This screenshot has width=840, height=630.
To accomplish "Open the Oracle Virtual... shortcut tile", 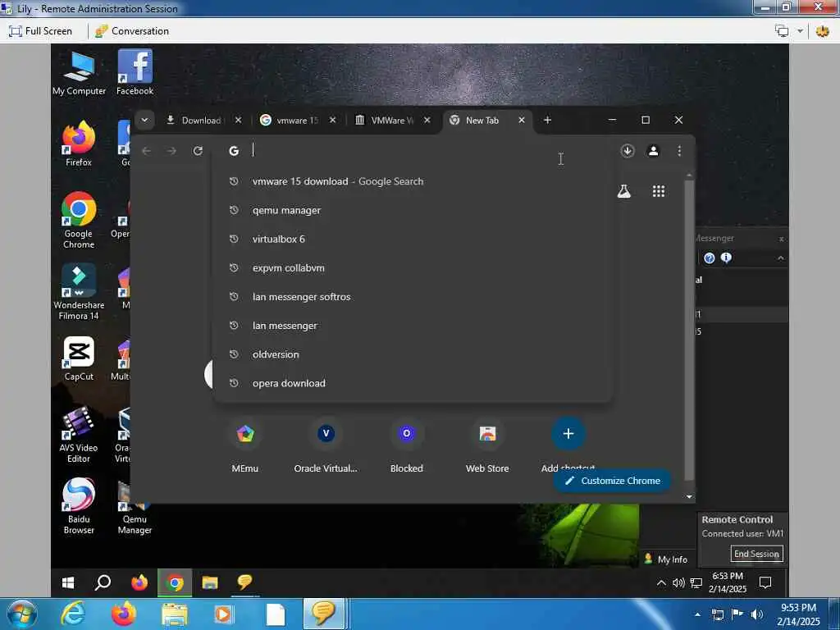I will point(326,445).
